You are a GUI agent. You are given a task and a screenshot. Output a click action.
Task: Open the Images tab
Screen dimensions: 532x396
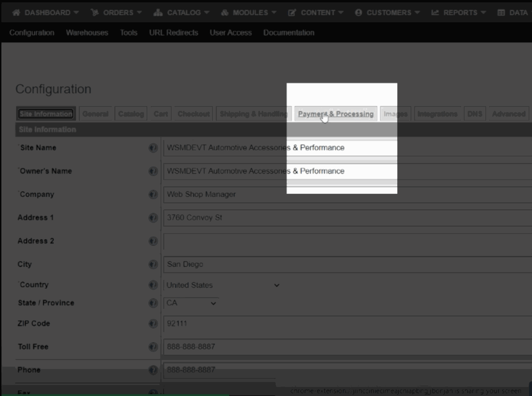tap(396, 114)
